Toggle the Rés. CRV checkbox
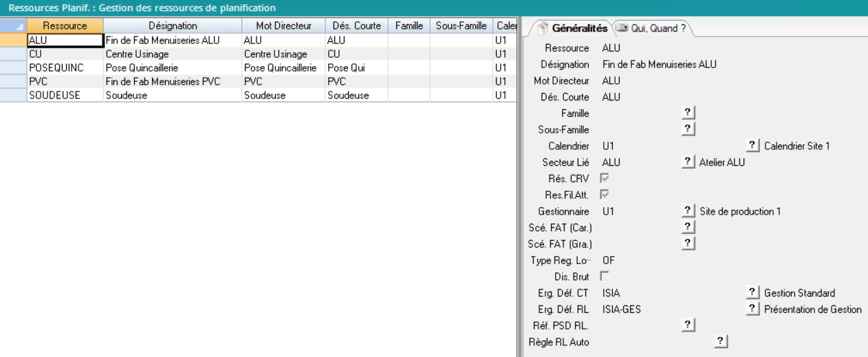The image size is (868, 357). [605, 178]
